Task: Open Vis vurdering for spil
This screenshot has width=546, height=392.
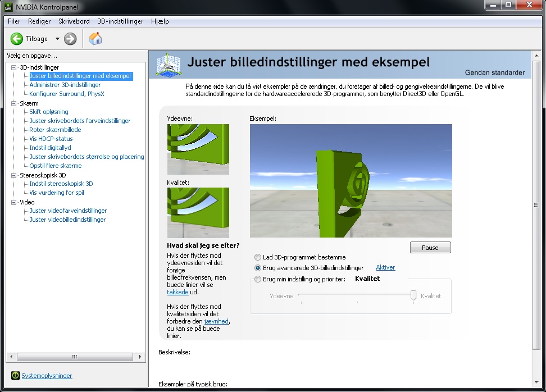Action: pyautogui.click(x=56, y=193)
